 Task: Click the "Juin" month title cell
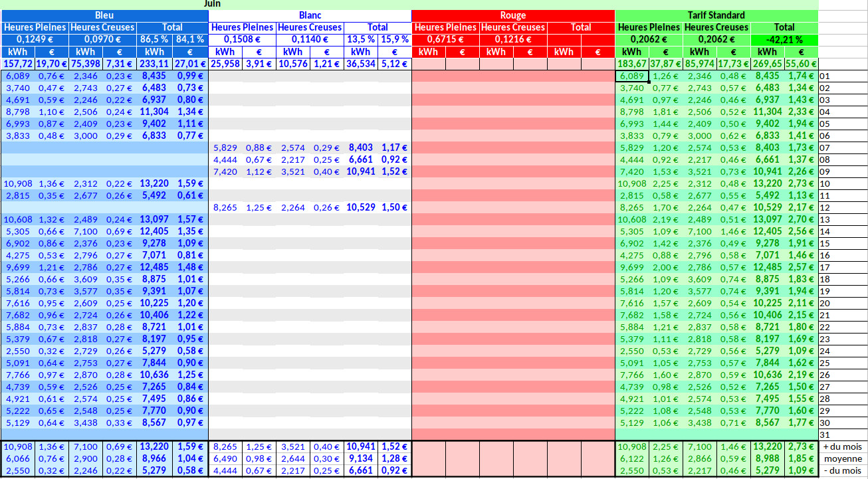click(213, 4)
